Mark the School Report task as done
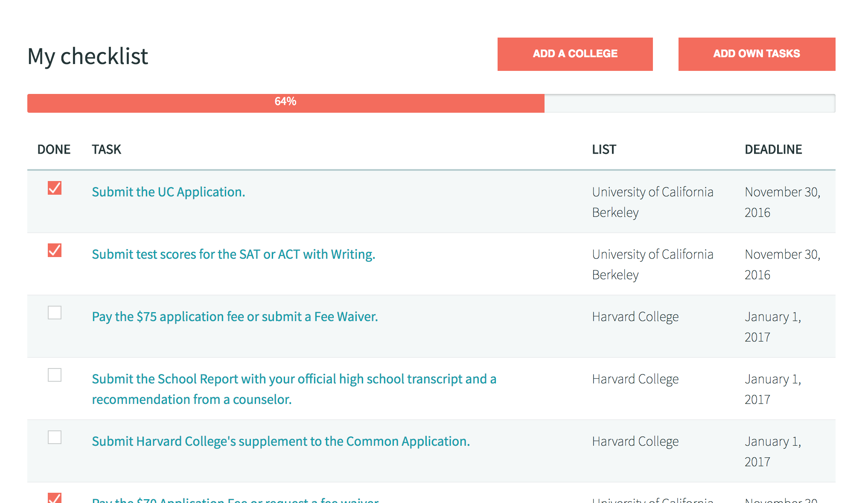Screen dimensions: 868x503 [55, 375]
